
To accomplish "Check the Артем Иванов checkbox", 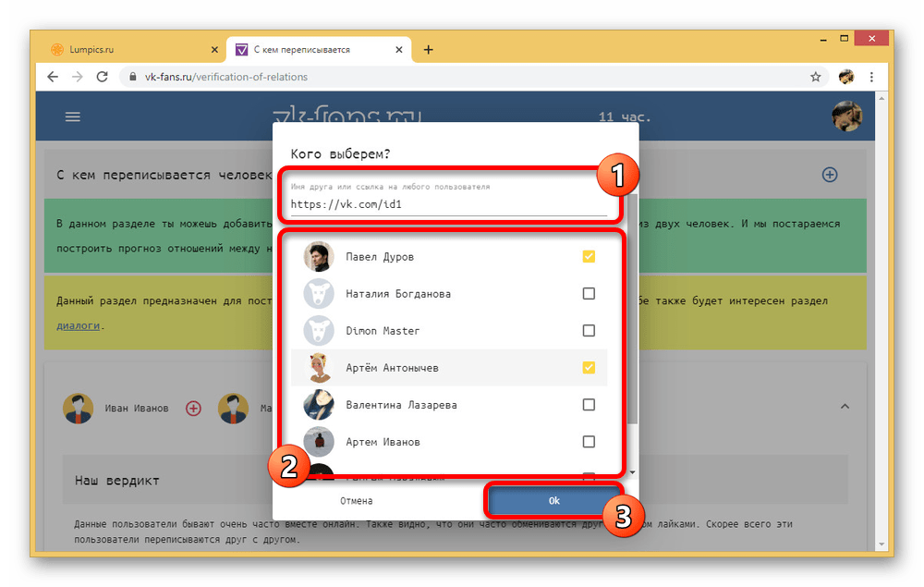I will tap(589, 442).
